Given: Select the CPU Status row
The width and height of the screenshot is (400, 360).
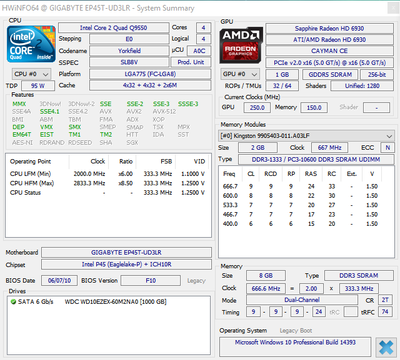Looking at the screenshot, I should pos(107,192).
